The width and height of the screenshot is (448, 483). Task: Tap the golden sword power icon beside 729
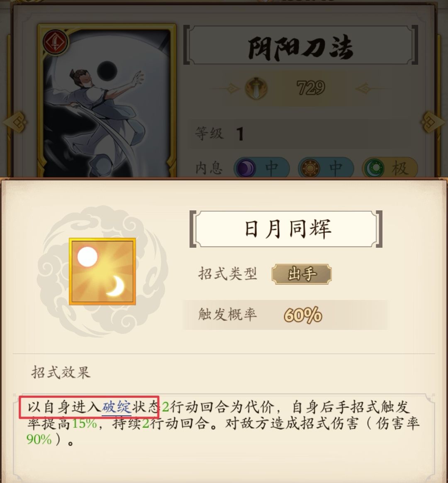[256, 88]
